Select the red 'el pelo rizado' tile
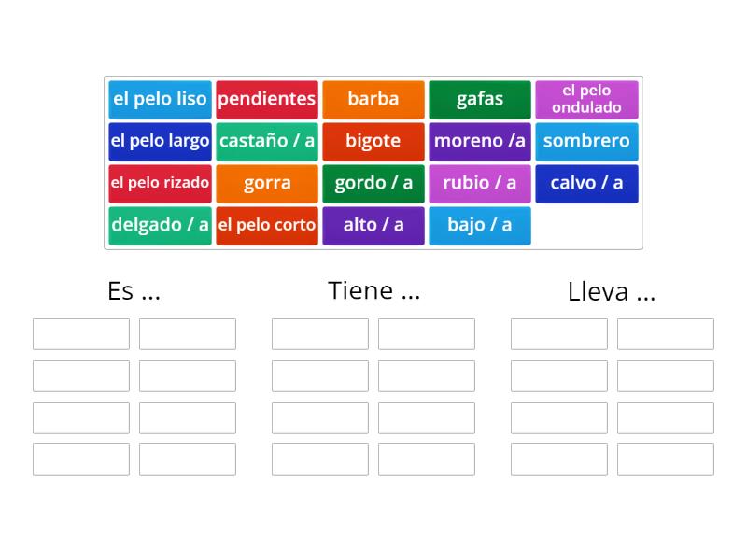Screen dimensions: 747x560 tap(159, 183)
